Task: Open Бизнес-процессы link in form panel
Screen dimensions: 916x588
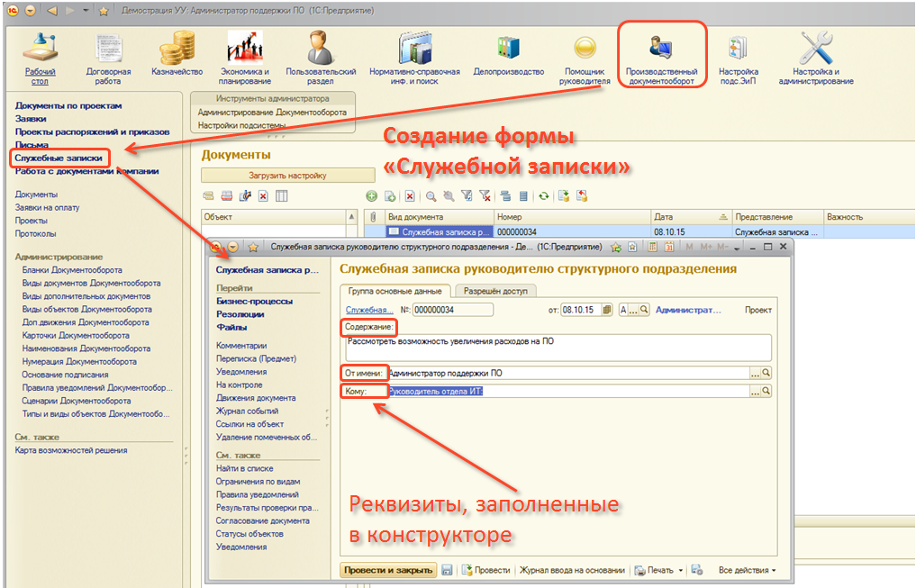Action: pos(254,302)
